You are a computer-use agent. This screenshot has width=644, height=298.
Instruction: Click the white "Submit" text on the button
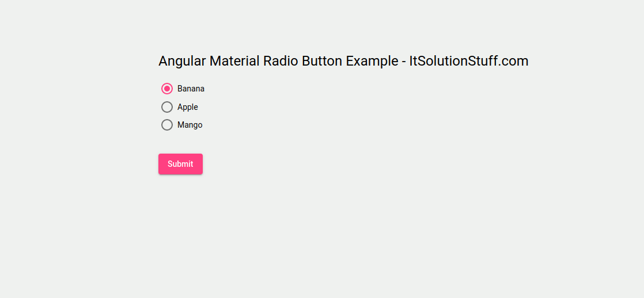(180, 164)
